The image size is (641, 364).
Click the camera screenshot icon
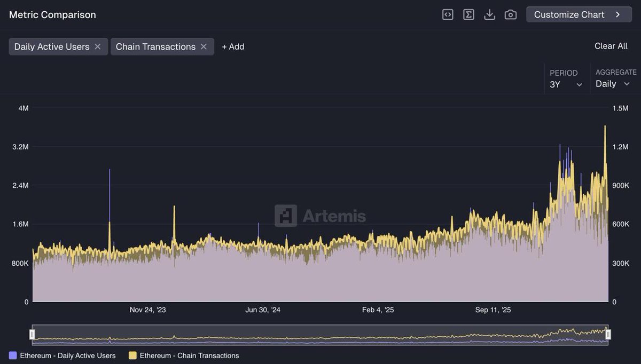coord(511,14)
